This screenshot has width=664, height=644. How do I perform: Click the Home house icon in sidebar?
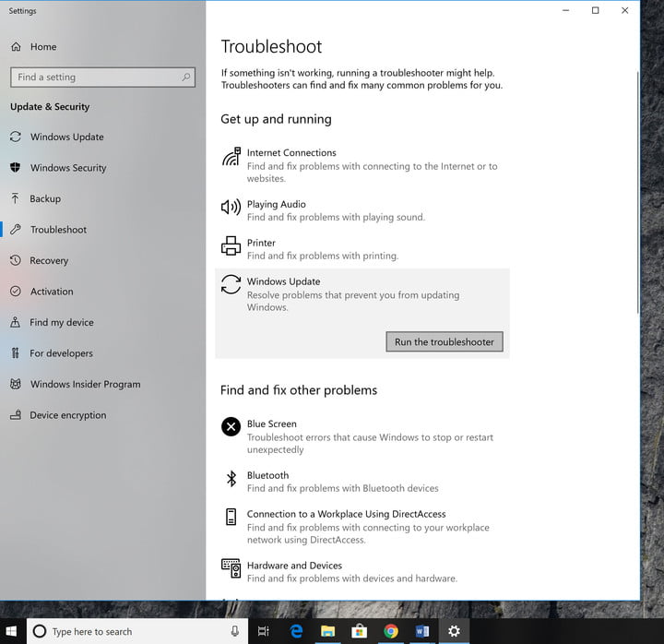click(x=16, y=47)
